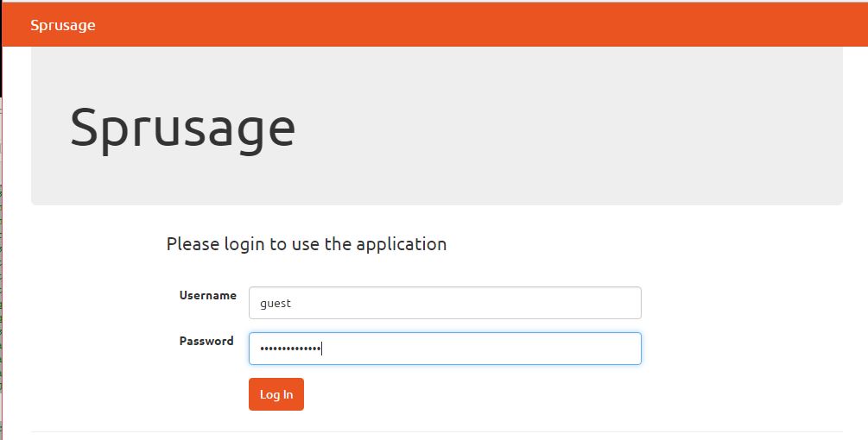
Task: Click the word 'guest' in the Username field
Action: pos(276,304)
